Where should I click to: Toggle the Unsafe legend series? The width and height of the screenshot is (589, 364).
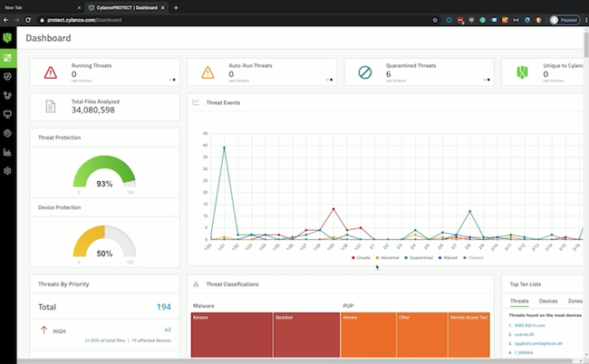tap(361, 258)
